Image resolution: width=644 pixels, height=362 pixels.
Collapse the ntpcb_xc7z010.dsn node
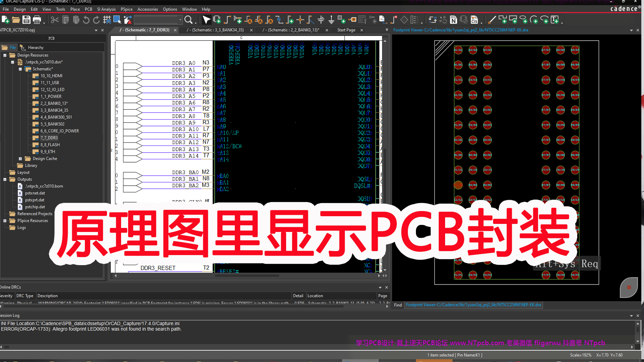[12, 62]
